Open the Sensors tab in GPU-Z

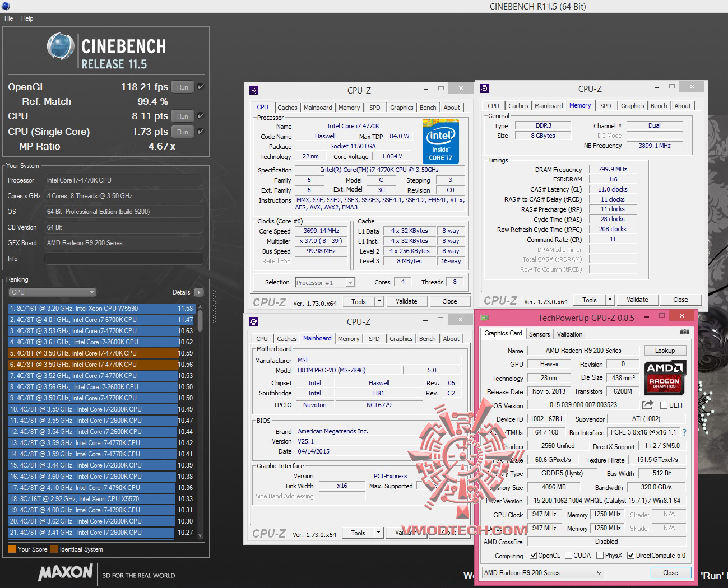click(x=540, y=334)
